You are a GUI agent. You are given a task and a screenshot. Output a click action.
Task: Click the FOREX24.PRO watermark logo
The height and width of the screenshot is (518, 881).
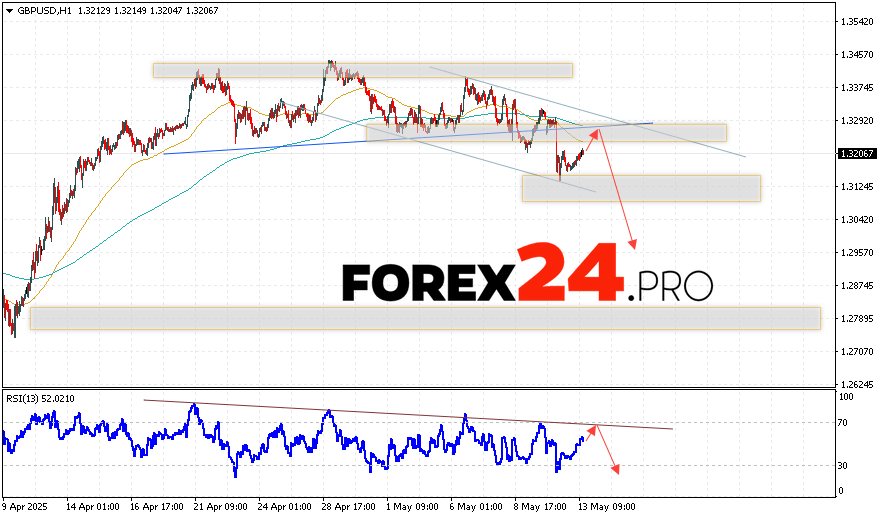point(527,274)
